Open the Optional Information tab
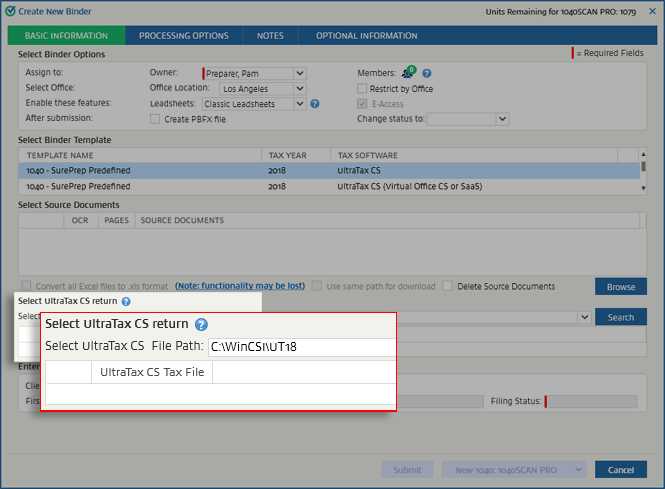This screenshot has width=665, height=489. [x=366, y=36]
